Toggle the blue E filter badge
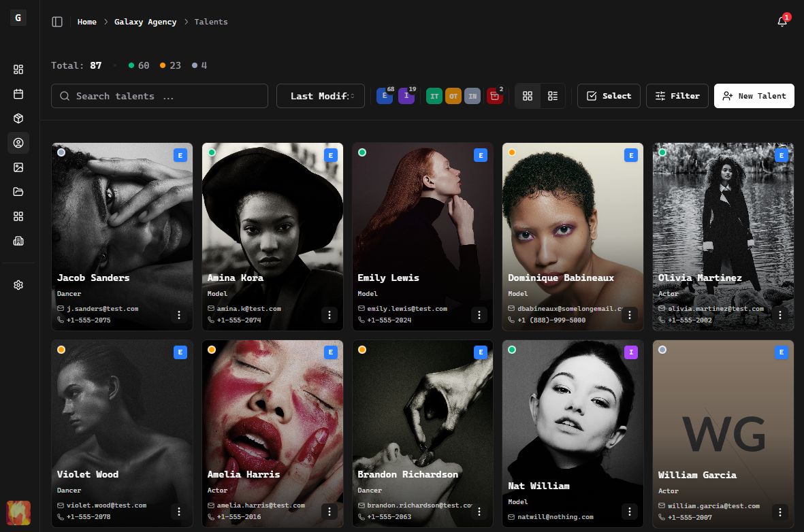Image resolution: width=804 pixels, height=532 pixels. [x=385, y=96]
